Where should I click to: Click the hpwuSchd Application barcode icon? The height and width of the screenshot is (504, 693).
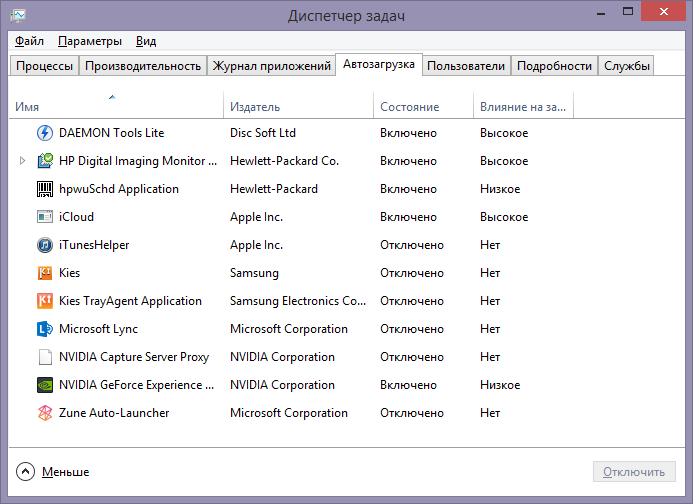[45, 189]
